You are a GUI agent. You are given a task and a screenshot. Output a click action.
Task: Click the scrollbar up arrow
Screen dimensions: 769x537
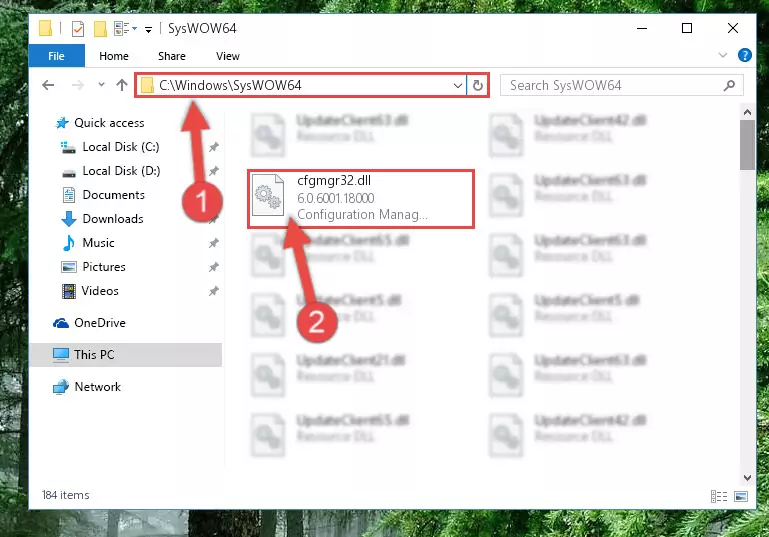[x=747, y=112]
